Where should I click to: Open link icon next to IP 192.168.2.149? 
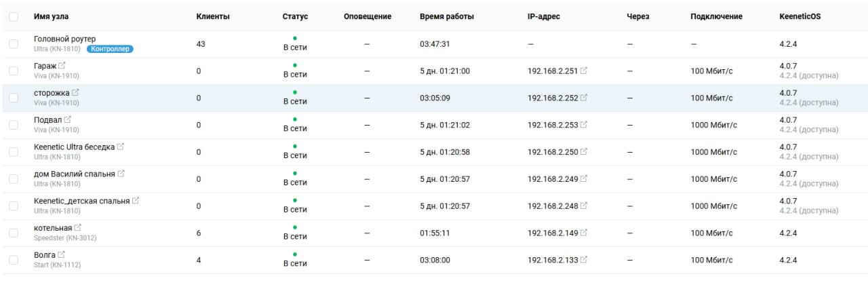[x=584, y=233]
